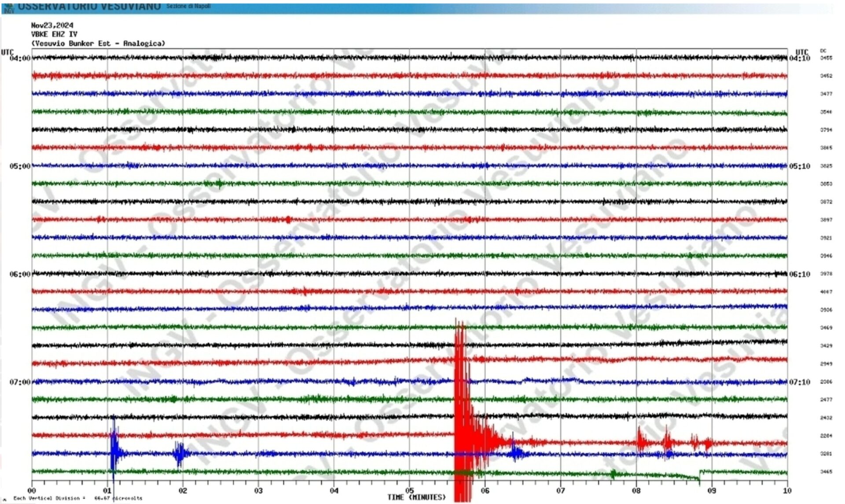The height and width of the screenshot is (504, 845).
Task: Click the 02 minute tick label
Action: click(183, 490)
